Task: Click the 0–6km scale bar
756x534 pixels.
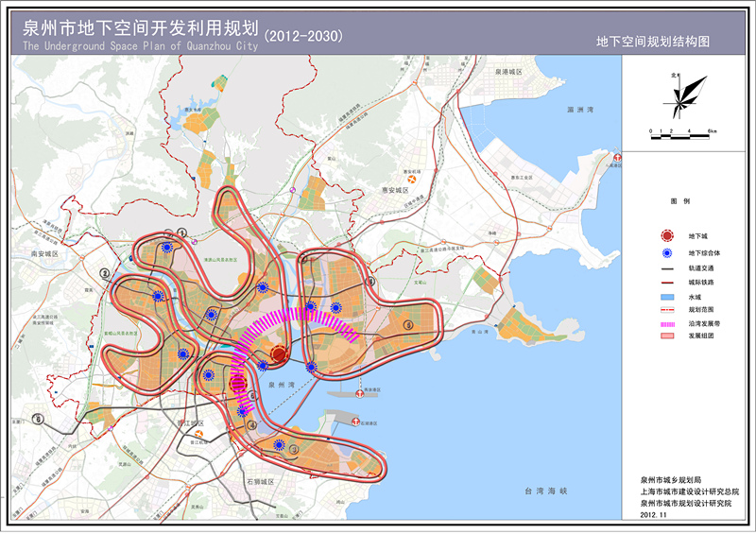Action: 682,139
